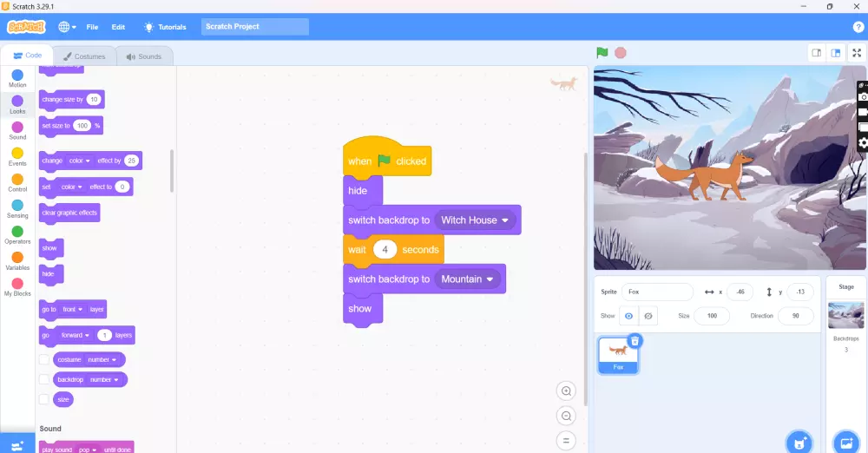Open color dropdown in set effect block
Image resolution: width=868 pixels, height=453 pixels.
click(71, 187)
